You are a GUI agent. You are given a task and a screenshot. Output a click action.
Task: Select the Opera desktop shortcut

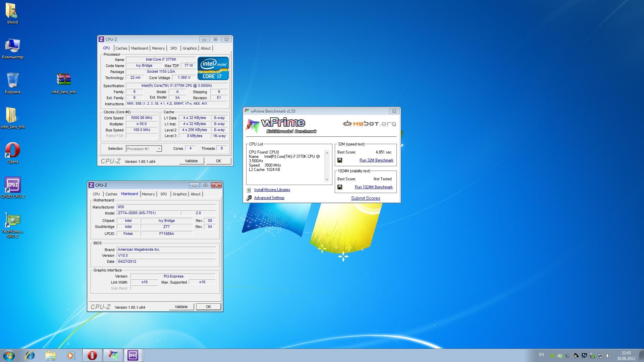pos(12,153)
